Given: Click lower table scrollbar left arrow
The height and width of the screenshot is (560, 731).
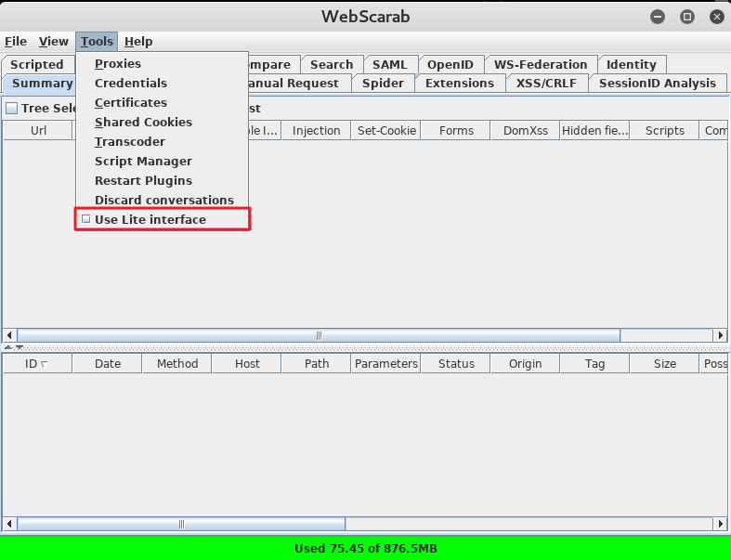Looking at the screenshot, I should (x=9, y=524).
